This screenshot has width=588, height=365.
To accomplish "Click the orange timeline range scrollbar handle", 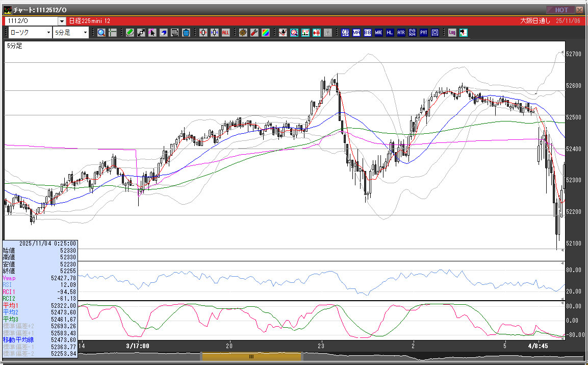I will (251, 356).
